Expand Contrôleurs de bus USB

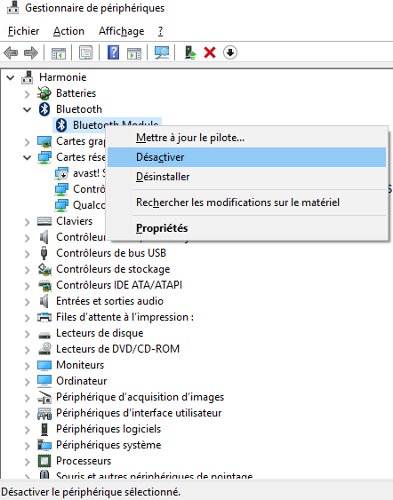pos(27,254)
